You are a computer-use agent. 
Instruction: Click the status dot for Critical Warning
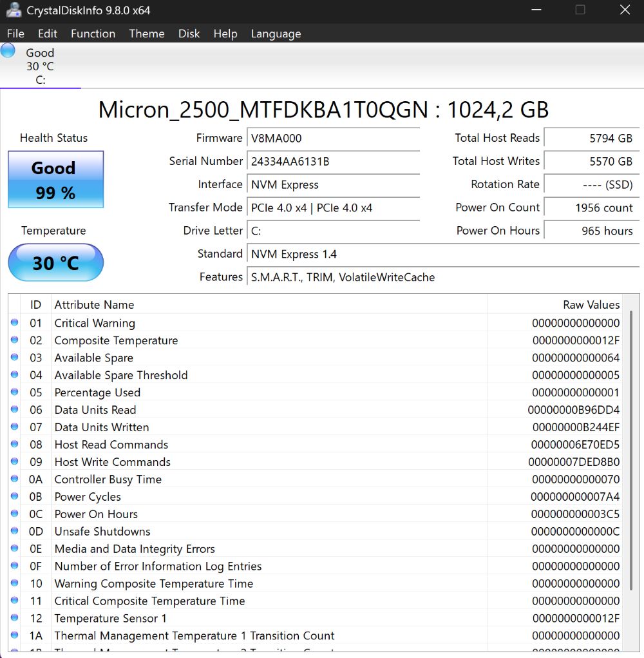point(14,322)
